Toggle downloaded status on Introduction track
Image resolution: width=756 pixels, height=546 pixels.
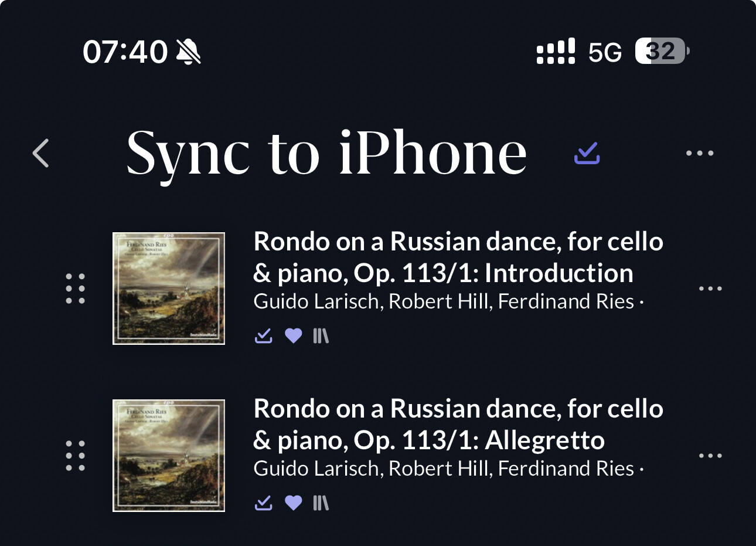point(264,335)
